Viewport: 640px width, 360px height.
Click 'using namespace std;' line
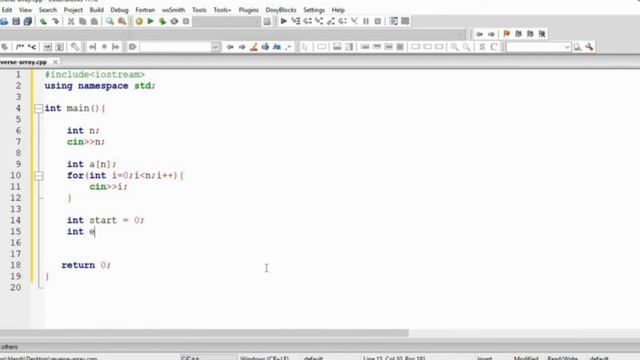coord(100,86)
